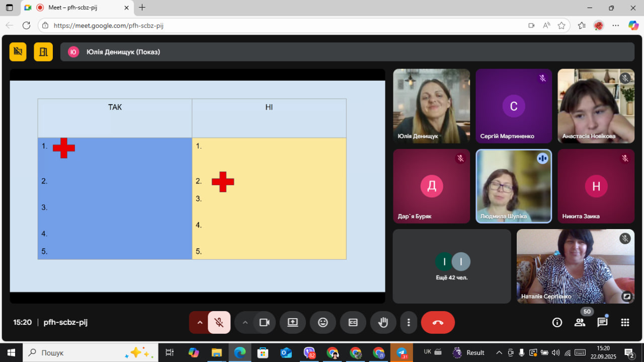Open meeting details info icon
Viewport: 644px width, 362px height.
(557, 323)
